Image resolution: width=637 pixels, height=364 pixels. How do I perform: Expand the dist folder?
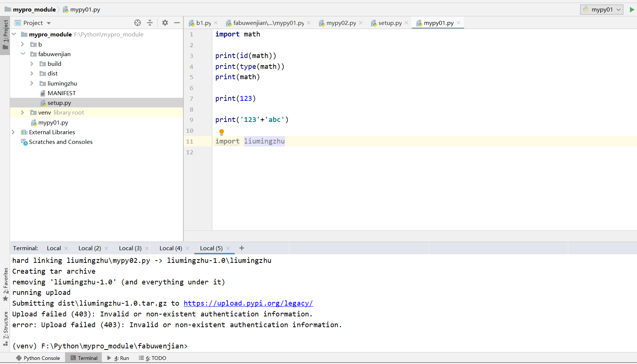[32, 73]
